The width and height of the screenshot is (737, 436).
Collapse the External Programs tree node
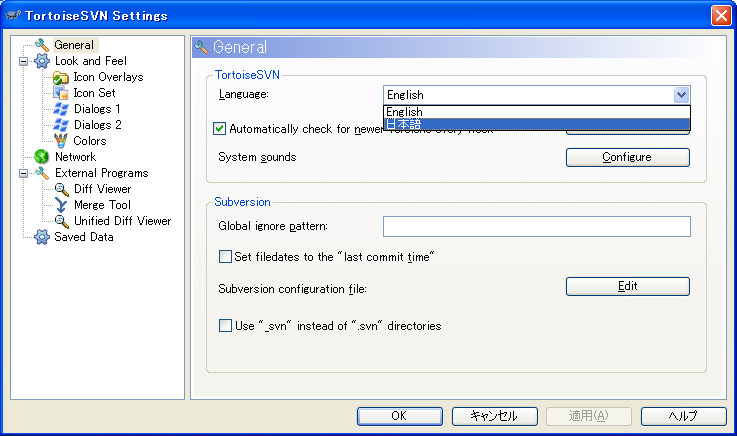click(x=23, y=173)
